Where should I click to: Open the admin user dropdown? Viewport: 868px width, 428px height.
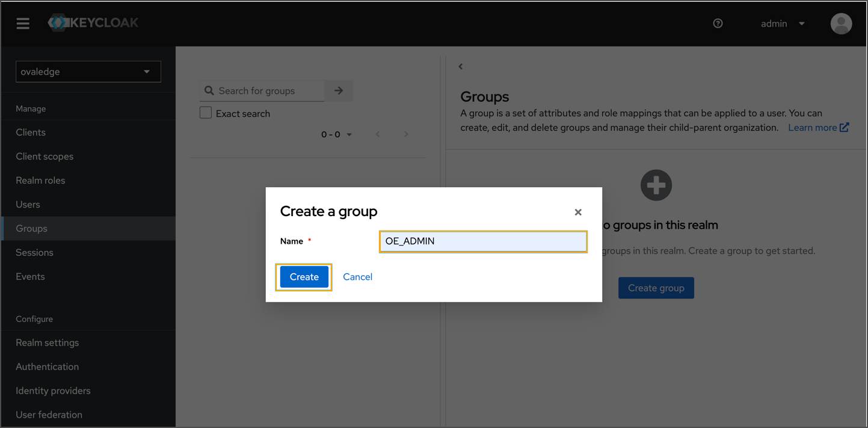pyautogui.click(x=782, y=23)
